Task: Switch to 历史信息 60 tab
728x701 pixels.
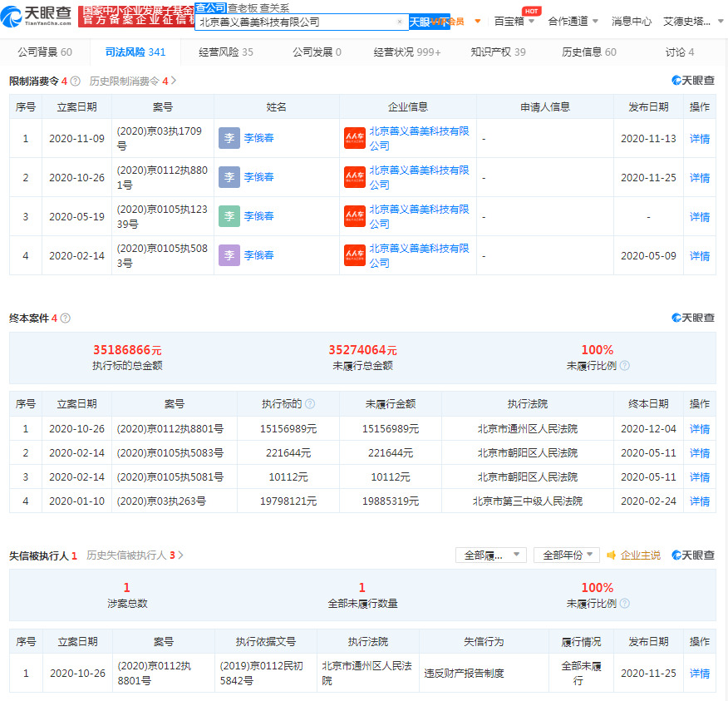Action: point(588,52)
